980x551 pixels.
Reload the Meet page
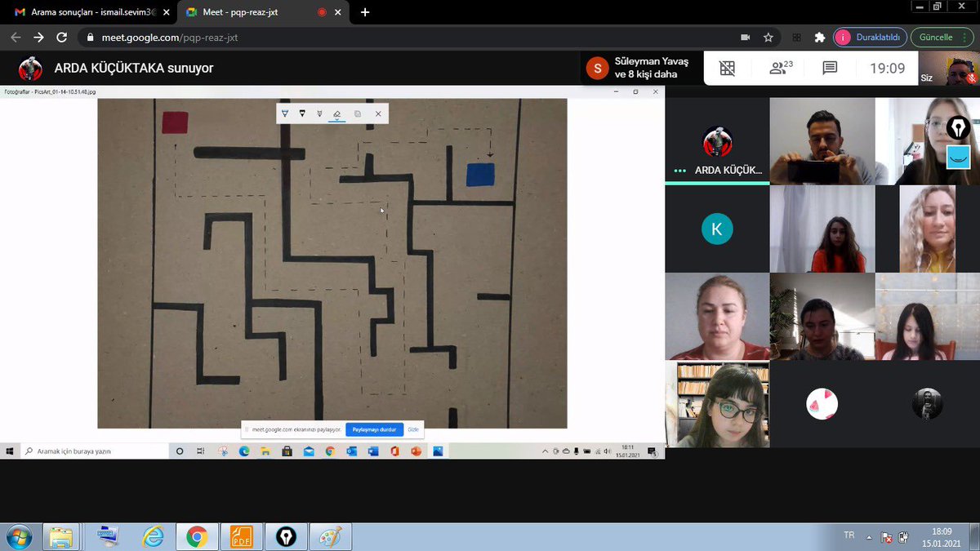point(61,37)
